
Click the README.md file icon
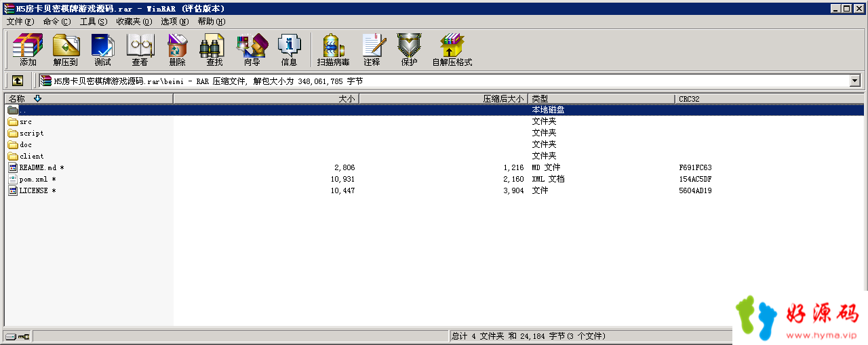click(13, 167)
